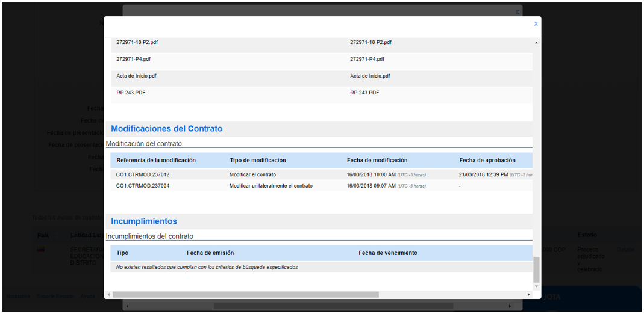Click the modal's vertical scrollbar thumb

[x=536, y=270]
